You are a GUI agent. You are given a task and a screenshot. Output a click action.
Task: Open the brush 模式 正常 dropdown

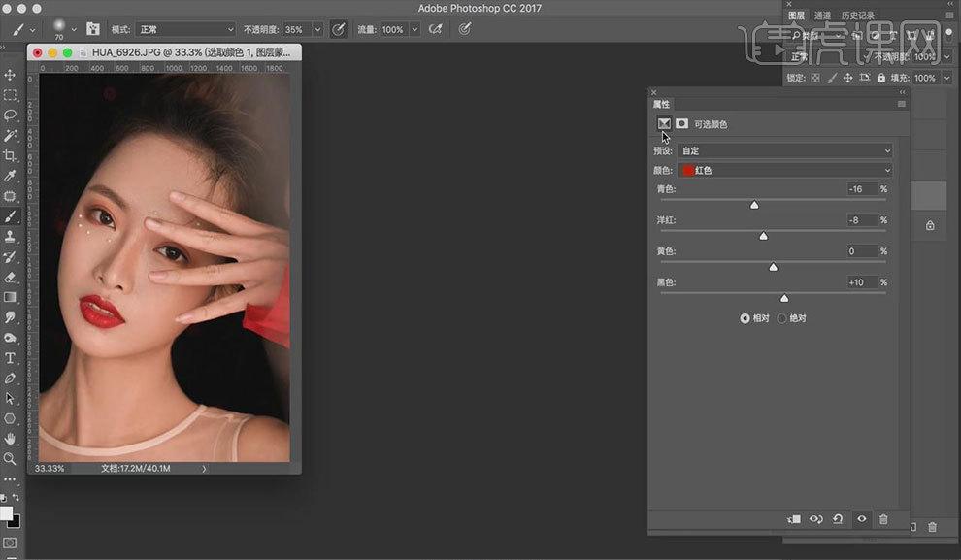tap(185, 29)
